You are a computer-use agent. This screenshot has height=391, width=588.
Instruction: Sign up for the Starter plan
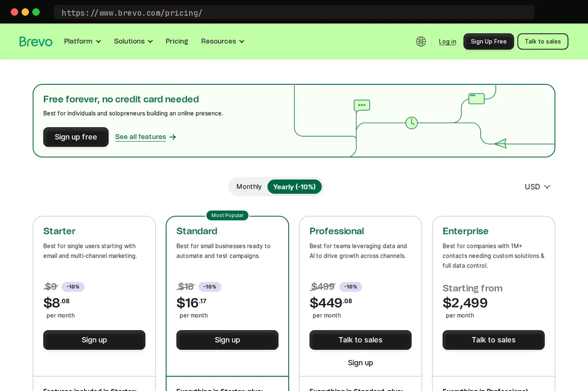pyautogui.click(x=94, y=340)
